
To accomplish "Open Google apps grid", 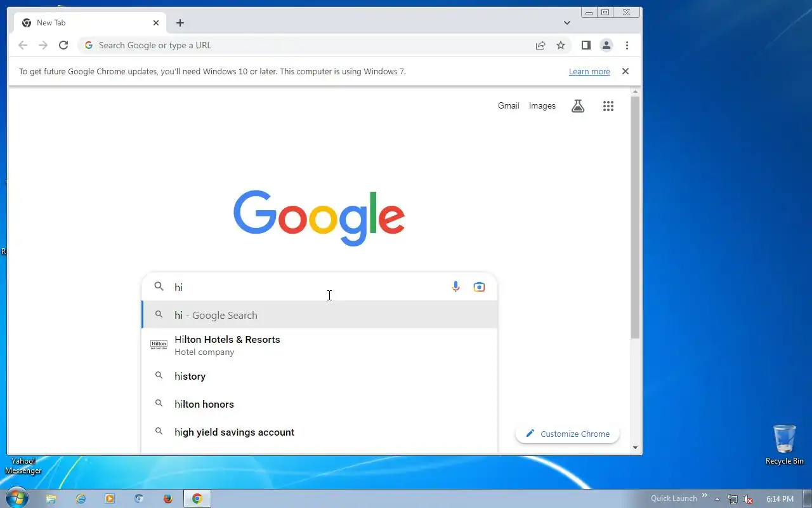I will tap(608, 106).
